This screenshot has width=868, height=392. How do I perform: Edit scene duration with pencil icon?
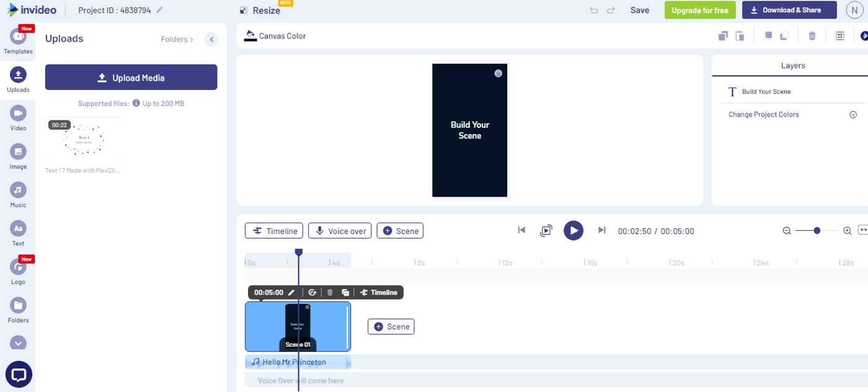pyautogui.click(x=291, y=293)
